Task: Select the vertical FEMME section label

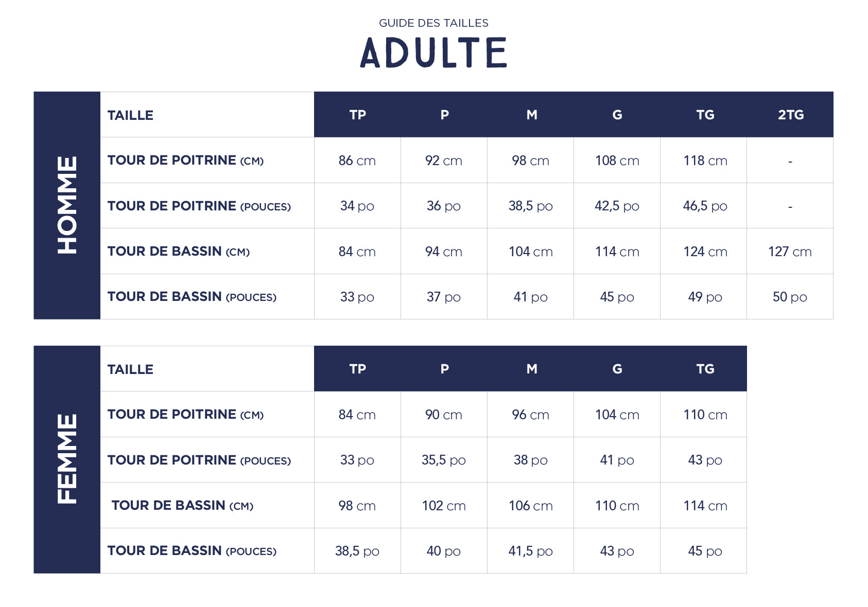Action: point(67,459)
